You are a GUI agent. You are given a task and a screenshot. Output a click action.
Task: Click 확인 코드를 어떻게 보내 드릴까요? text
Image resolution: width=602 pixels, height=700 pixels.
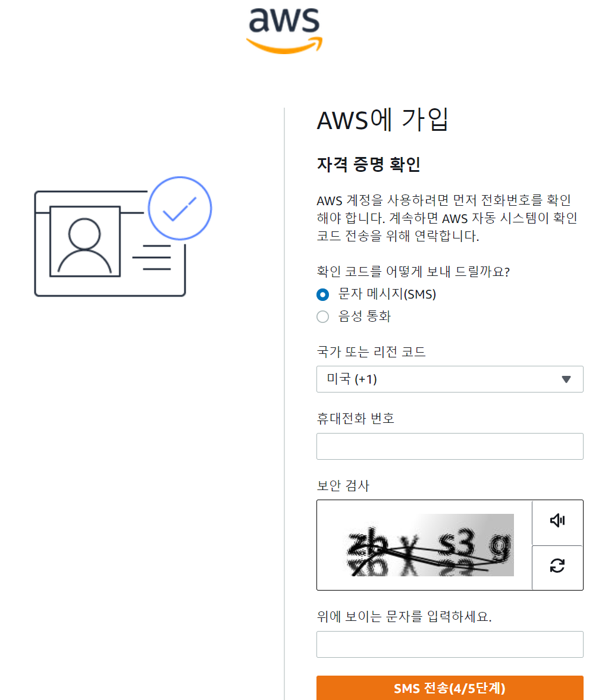(413, 271)
